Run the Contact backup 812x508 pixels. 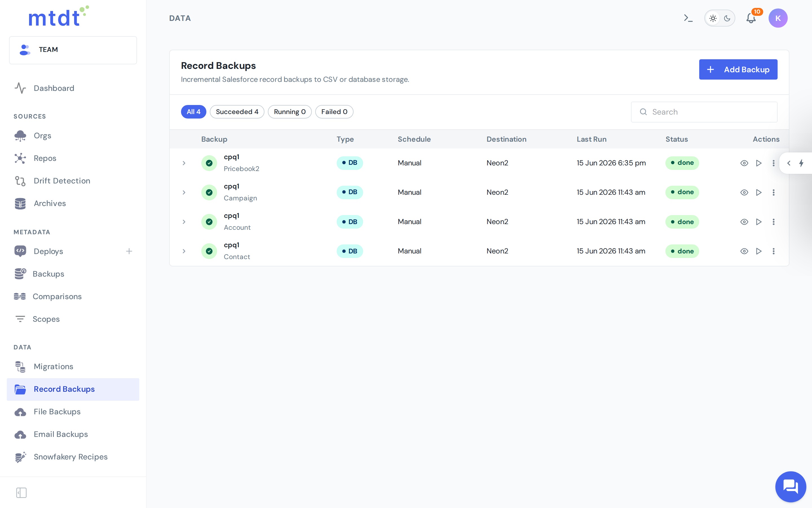tap(758, 251)
